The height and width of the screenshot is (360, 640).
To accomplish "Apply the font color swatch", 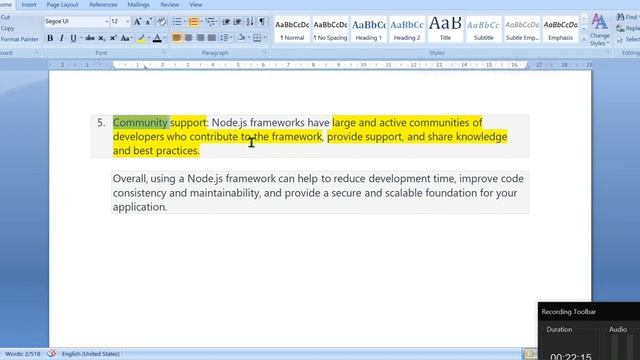I will tap(157, 38).
